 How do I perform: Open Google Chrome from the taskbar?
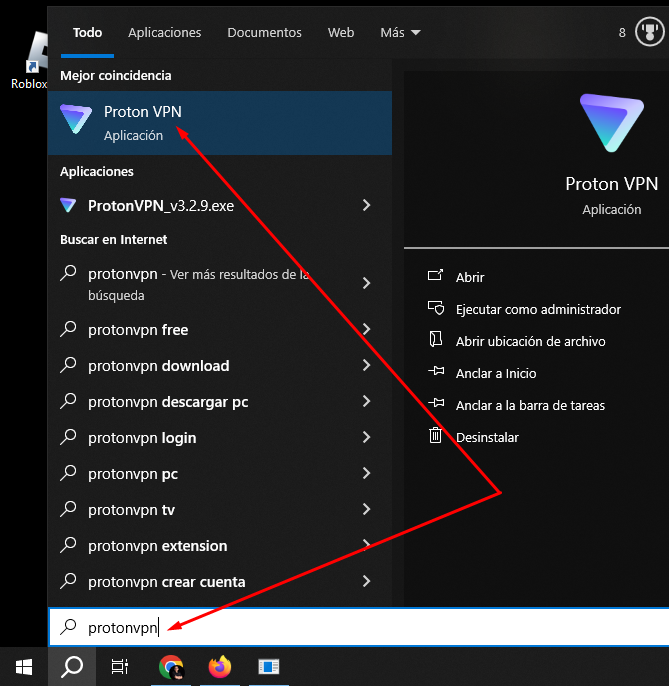[172, 666]
